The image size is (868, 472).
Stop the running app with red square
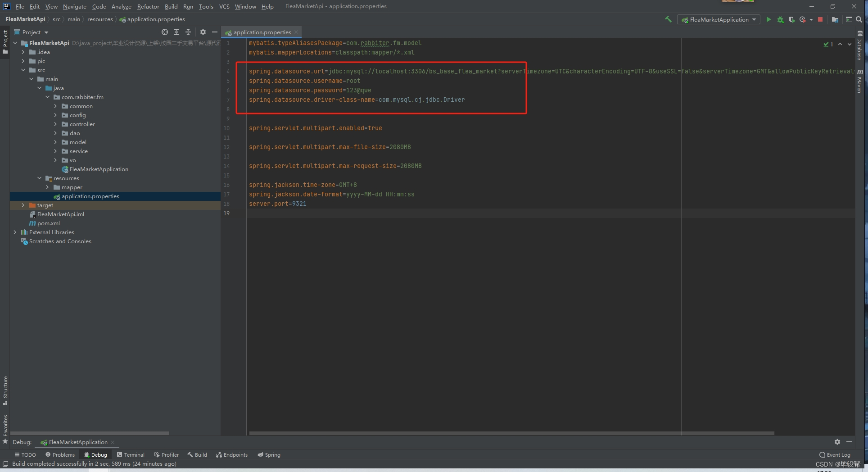(820, 19)
